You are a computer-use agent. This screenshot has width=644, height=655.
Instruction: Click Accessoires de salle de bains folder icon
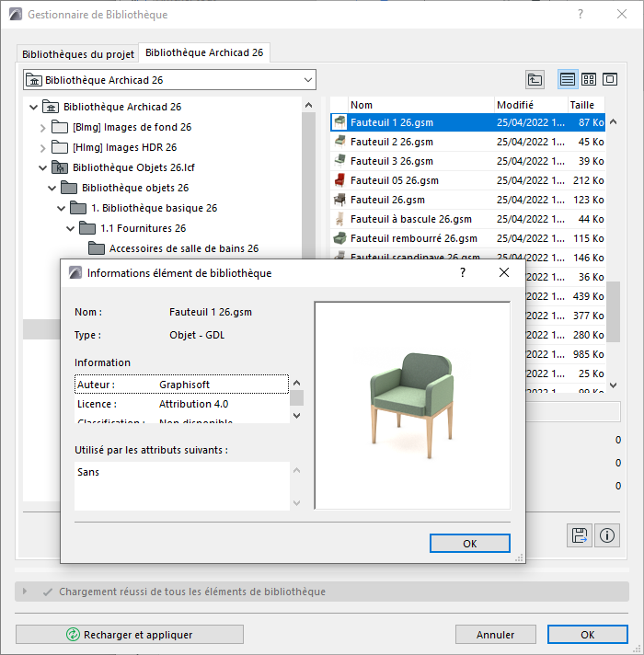97,248
